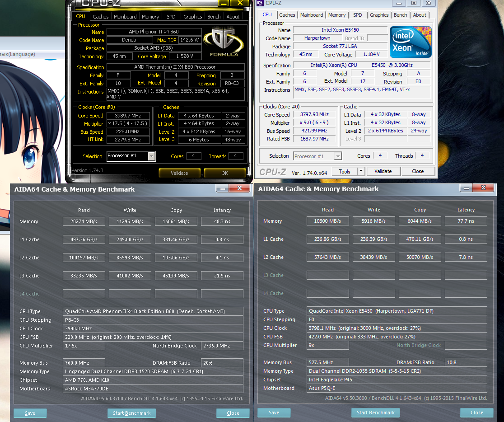Viewport: 504px width, 422px height.
Task: Select CPU tab in dark CPU-Z
Action: tap(81, 16)
